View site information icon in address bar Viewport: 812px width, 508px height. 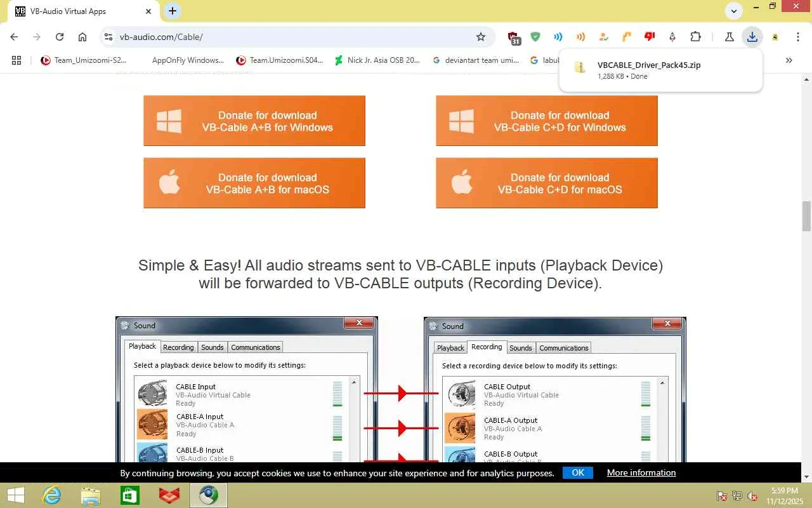(x=108, y=37)
